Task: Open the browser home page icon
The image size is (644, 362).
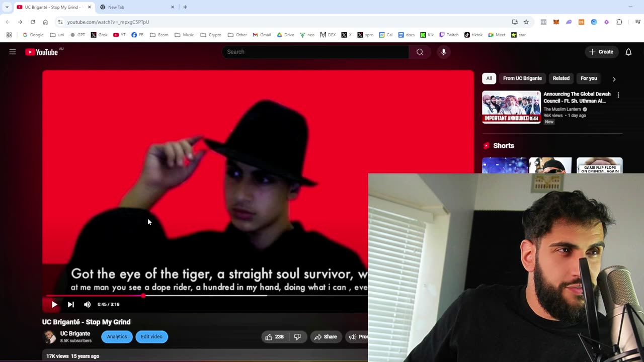Action: 45,22
